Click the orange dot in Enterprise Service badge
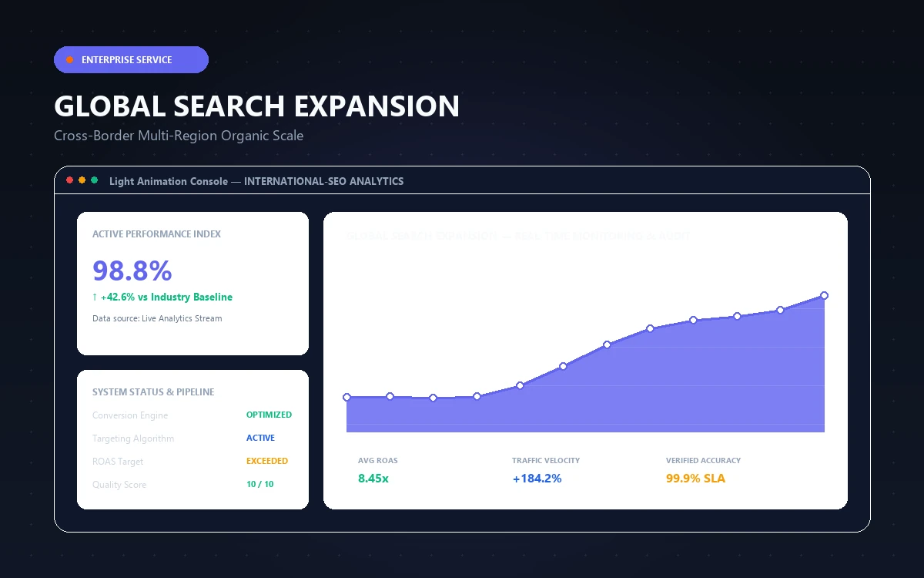 pyautogui.click(x=69, y=59)
